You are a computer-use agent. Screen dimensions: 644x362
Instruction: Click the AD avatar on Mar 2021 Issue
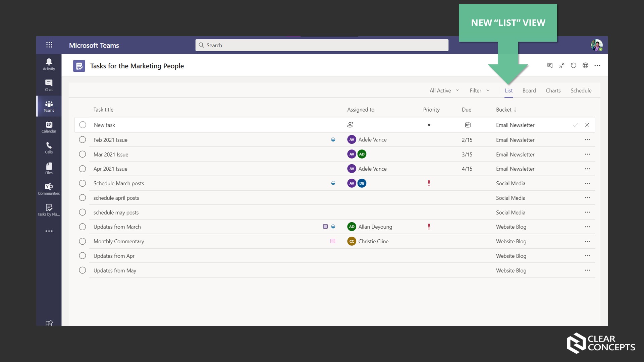coord(362,154)
